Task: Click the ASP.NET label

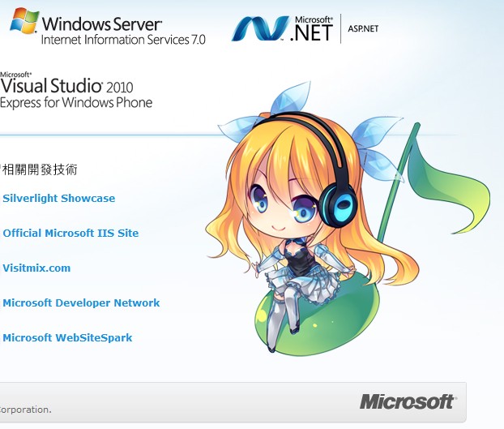Action: 363,28
